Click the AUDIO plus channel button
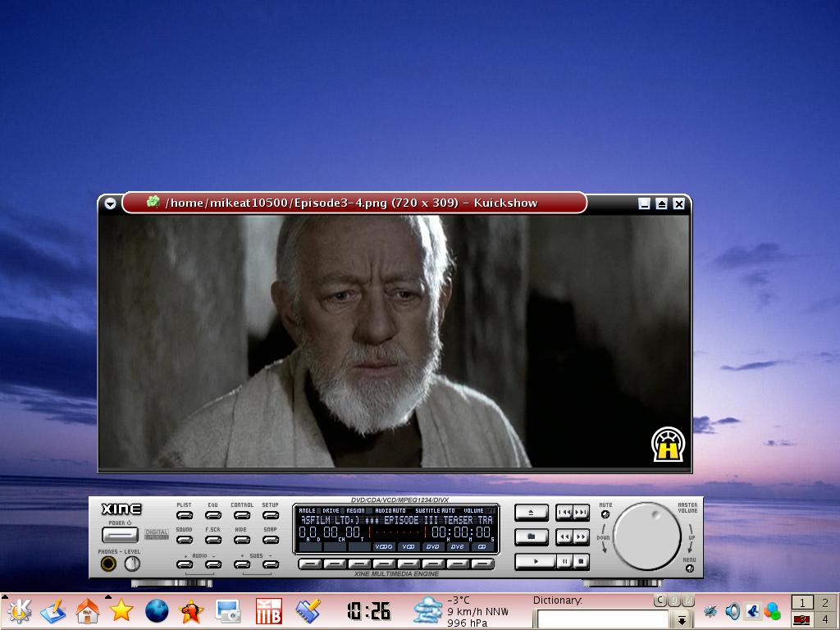Viewport: 840px width, 630px height. 185,564
